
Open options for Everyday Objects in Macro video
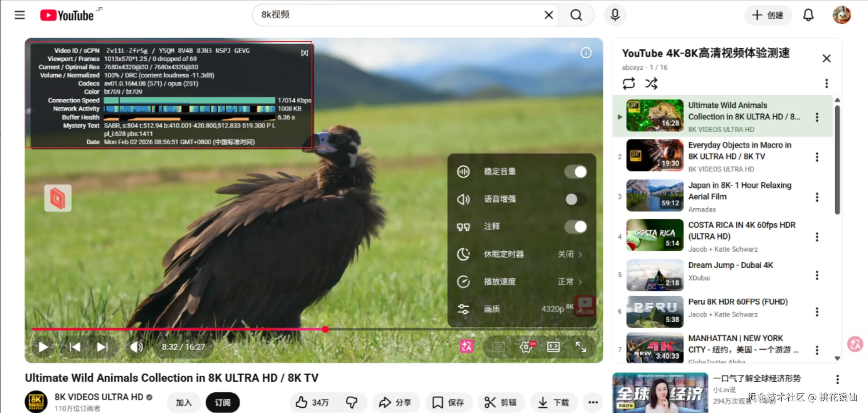pos(817,157)
